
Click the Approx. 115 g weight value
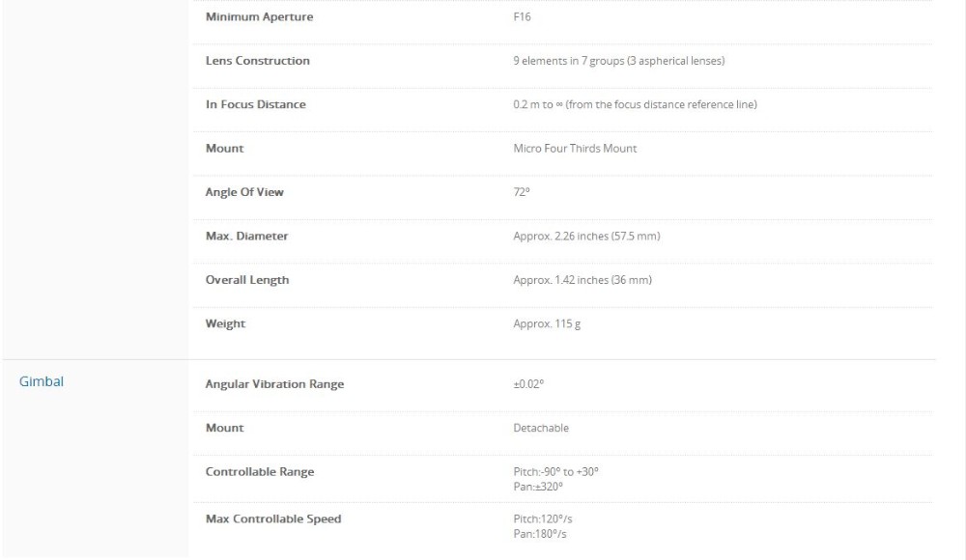pos(547,323)
